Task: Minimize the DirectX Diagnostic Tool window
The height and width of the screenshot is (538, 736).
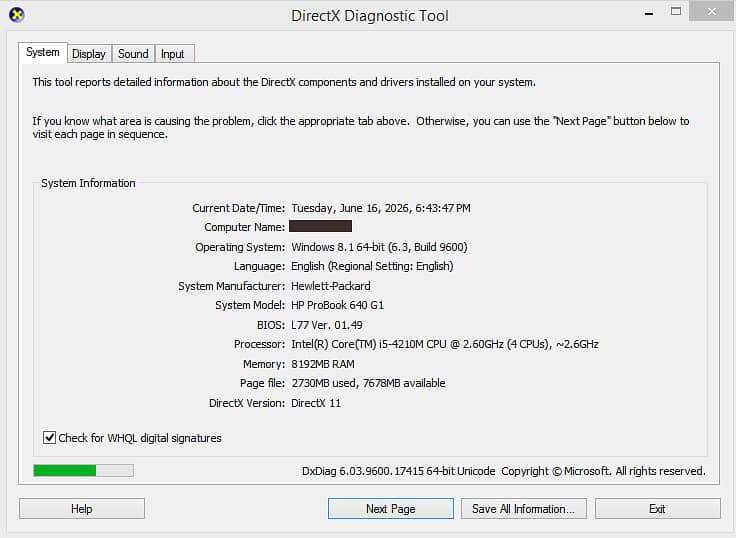Action: (x=649, y=13)
